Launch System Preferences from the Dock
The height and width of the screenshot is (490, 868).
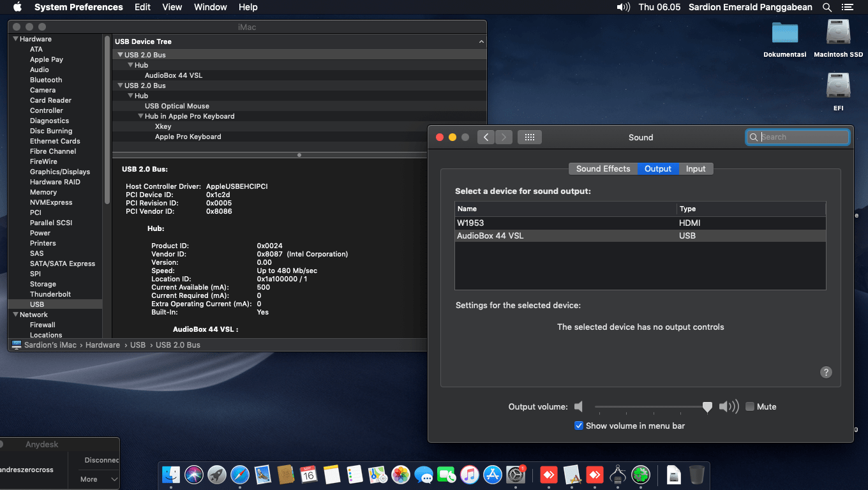click(516, 475)
